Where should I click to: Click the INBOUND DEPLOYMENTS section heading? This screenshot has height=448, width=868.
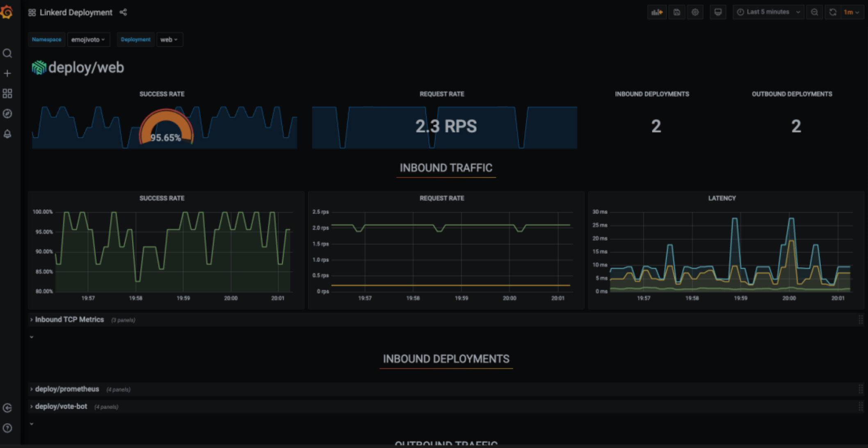point(446,359)
